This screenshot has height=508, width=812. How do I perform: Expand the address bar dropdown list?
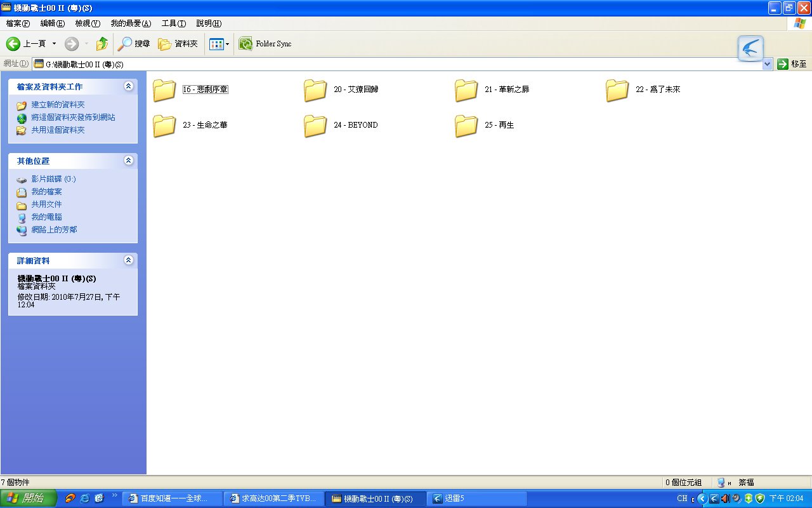point(768,64)
